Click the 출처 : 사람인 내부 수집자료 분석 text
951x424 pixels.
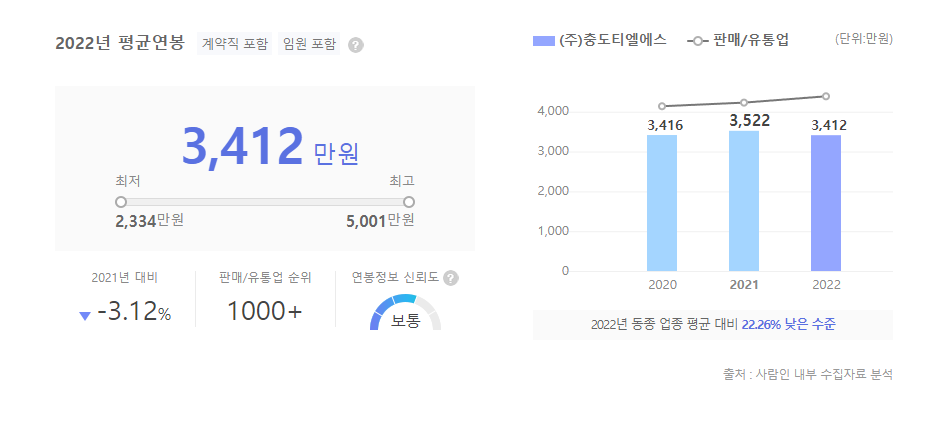click(x=808, y=374)
